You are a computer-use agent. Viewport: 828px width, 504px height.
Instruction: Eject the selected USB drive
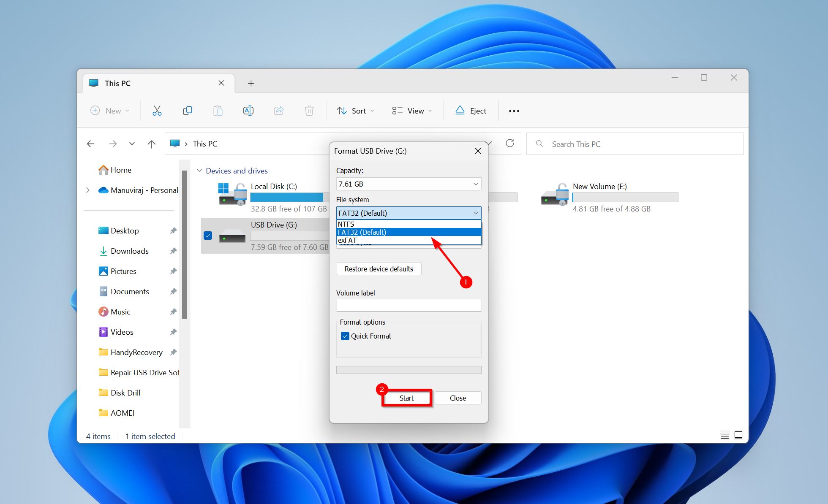pyautogui.click(x=471, y=111)
